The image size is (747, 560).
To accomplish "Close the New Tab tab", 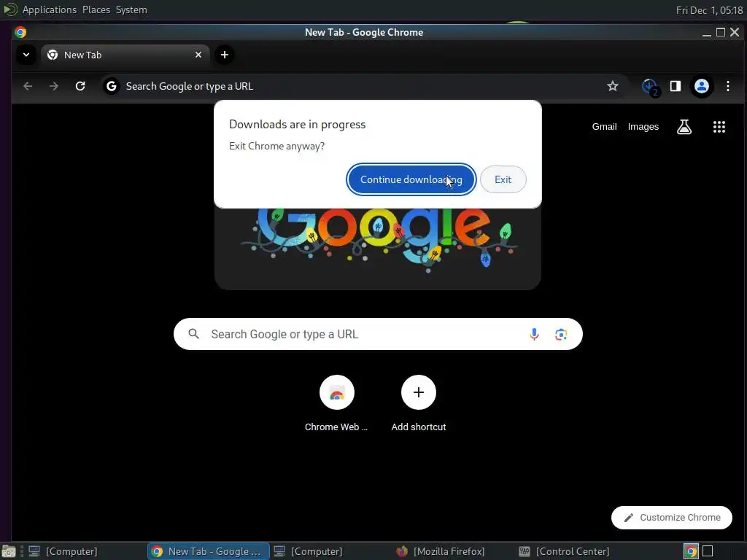I will click(198, 55).
